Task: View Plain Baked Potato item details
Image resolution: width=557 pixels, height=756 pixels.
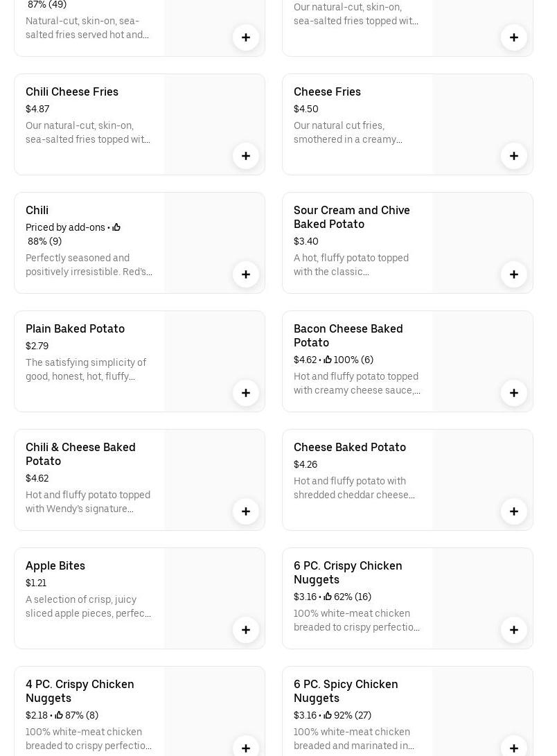Action: (75, 328)
